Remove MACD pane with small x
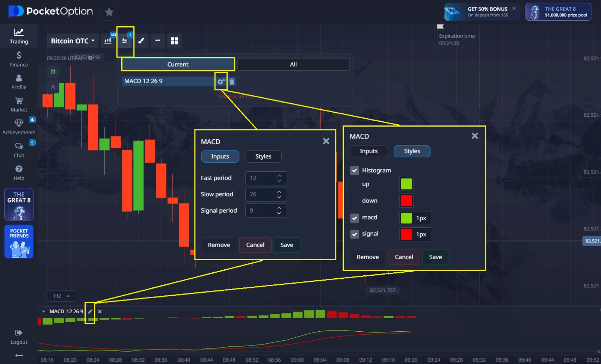601x364 pixels. point(100,311)
